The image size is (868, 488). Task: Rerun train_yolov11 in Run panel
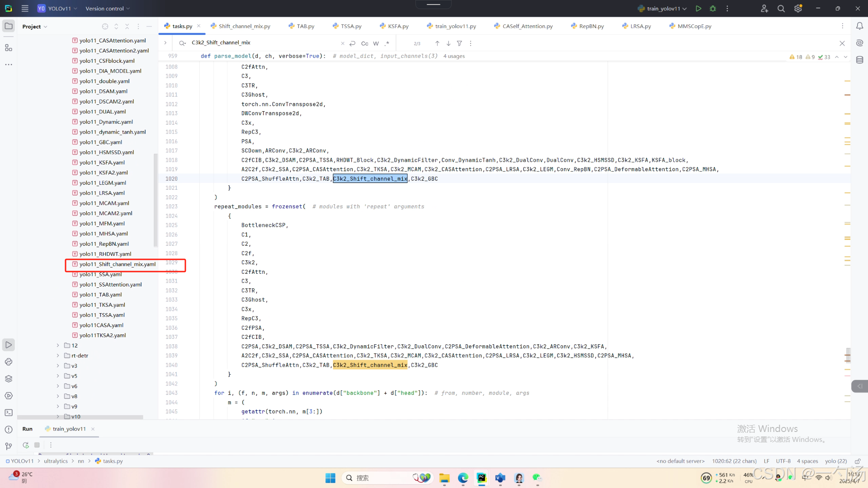coord(26,445)
